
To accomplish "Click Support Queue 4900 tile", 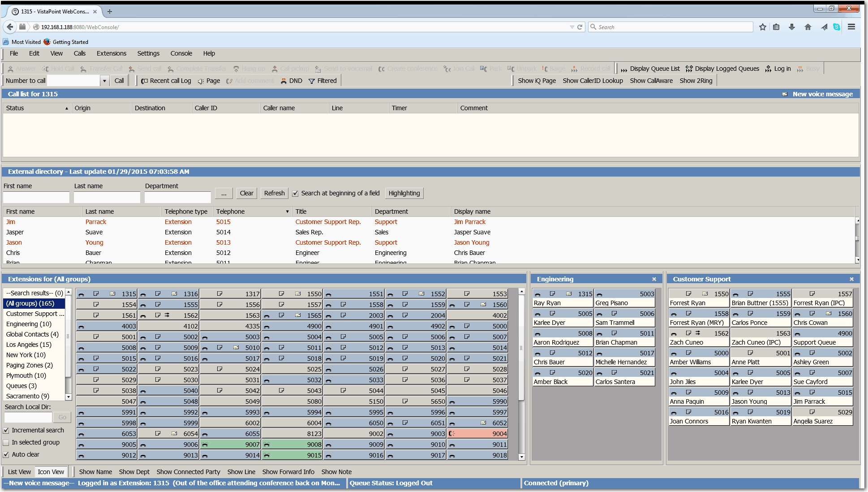I will tap(823, 338).
